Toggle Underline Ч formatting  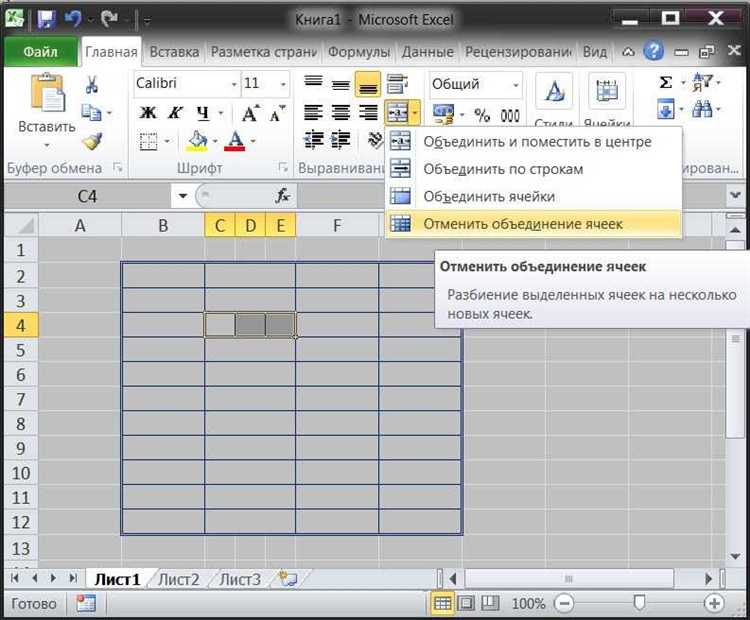tap(203, 113)
